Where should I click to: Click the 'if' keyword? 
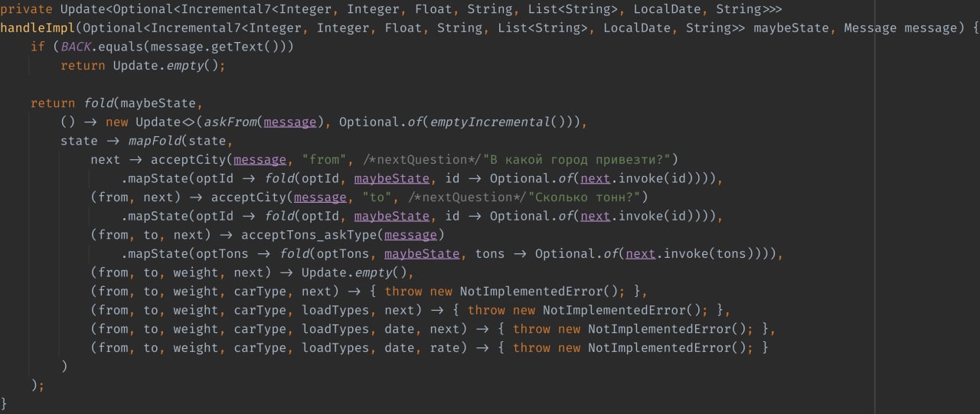38,47
